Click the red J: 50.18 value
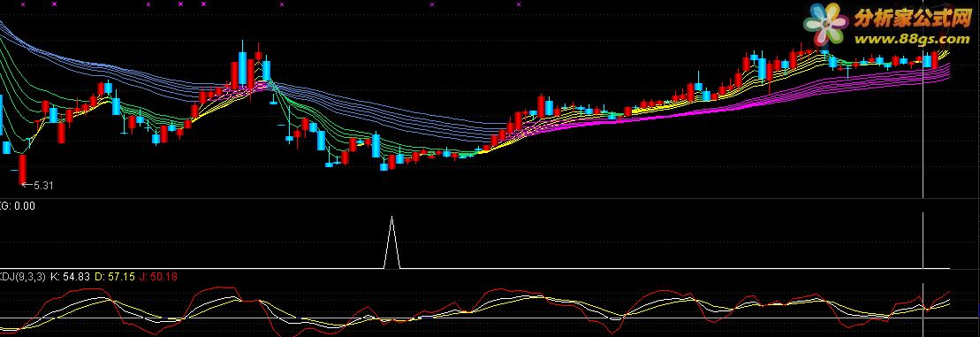The width and height of the screenshot is (980, 337). point(158,276)
